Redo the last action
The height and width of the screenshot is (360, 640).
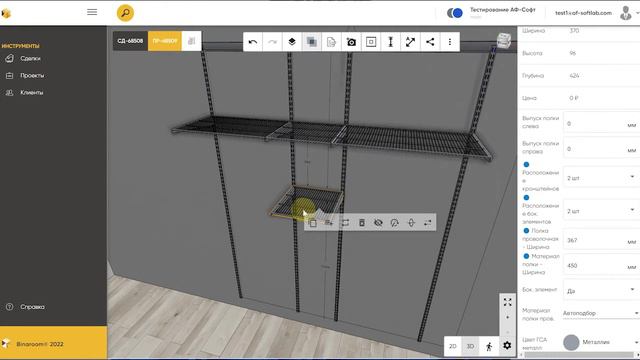click(x=272, y=42)
